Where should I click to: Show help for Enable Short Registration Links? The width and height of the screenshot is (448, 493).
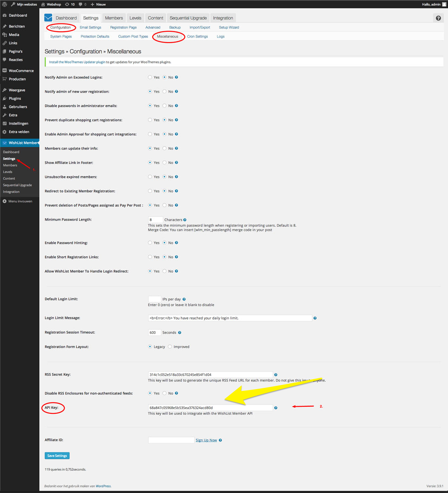[176, 257]
